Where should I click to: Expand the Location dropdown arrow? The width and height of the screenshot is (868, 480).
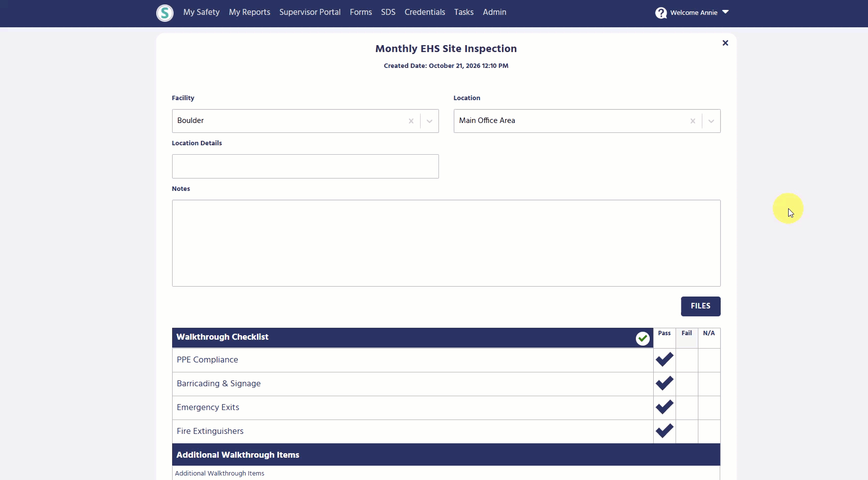pyautogui.click(x=711, y=121)
